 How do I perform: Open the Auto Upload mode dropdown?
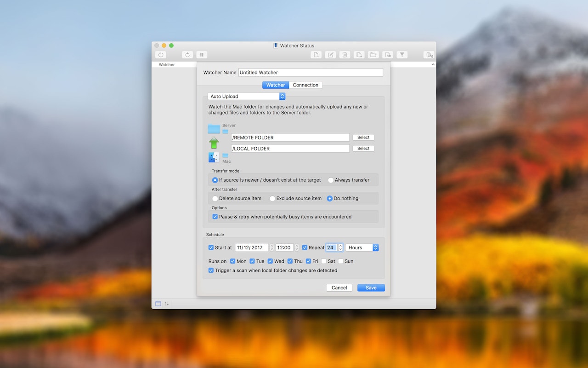247,96
